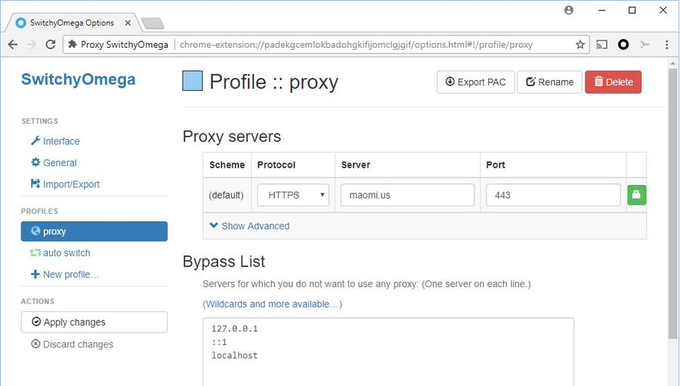Open SwitchyOmega extension circle icon
The width and height of the screenshot is (680, 386).
623,44
